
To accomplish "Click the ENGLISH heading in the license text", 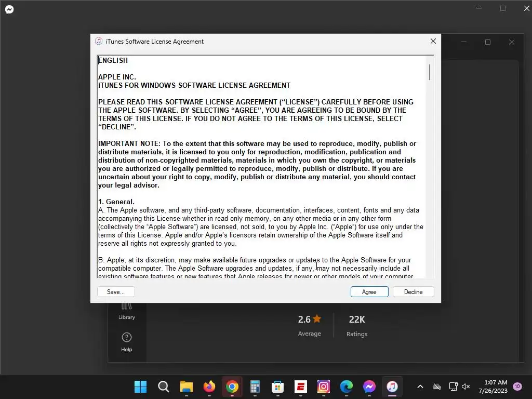I will [113, 60].
